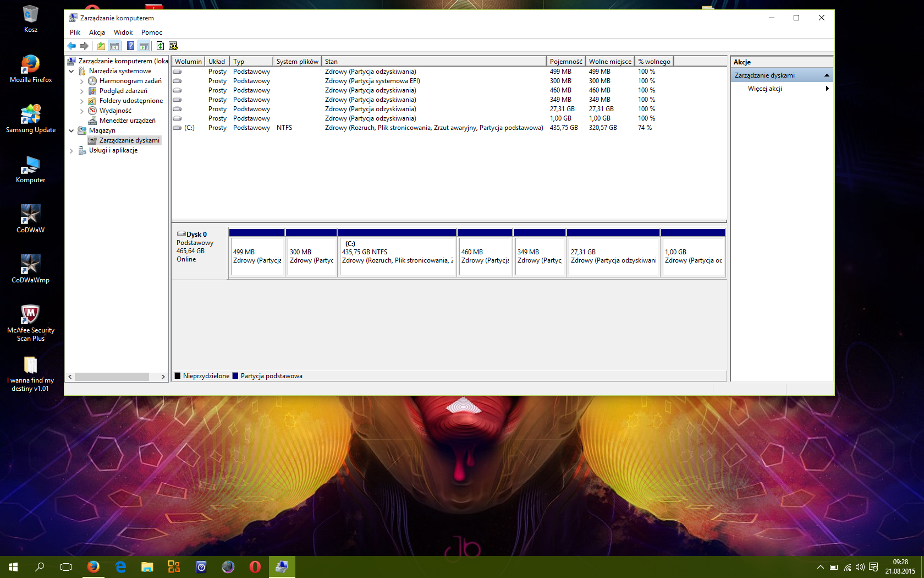Click the disk settings toolbar icon
Viewport: 924px width, 578px height.
[173, 46]
